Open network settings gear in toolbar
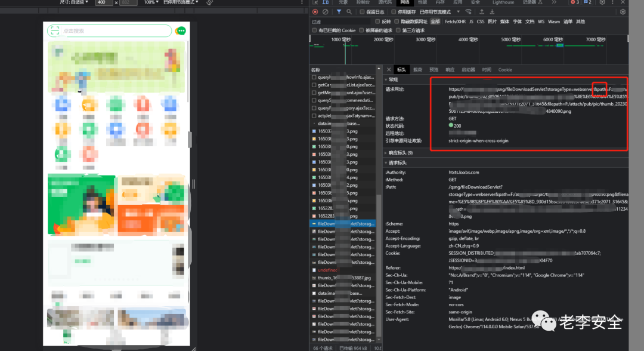The width and height of the screenshot is (644, 351). (623, 11)
